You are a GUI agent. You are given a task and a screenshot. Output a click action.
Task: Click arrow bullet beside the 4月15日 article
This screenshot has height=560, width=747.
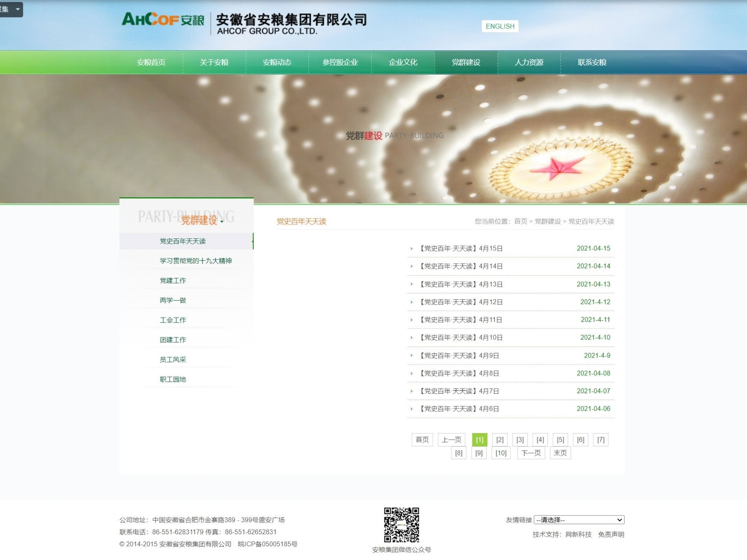411,249
